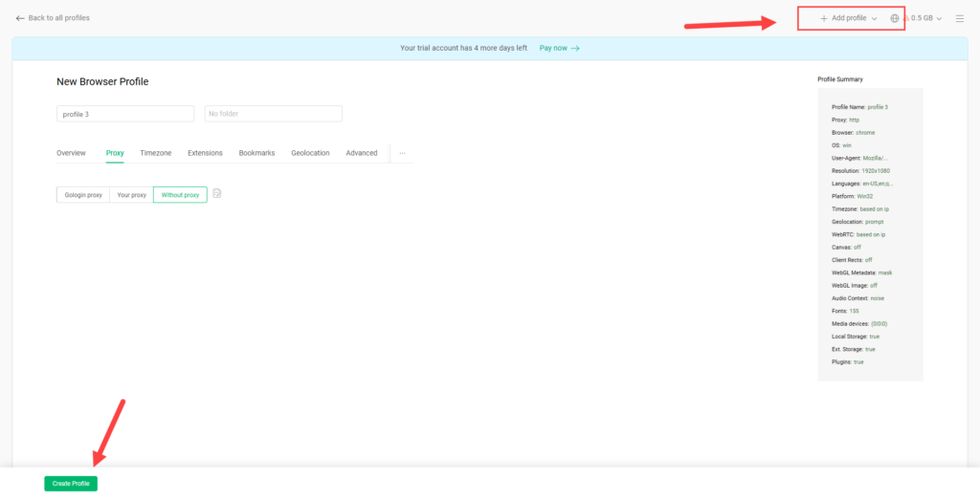Image resolution: width=980 pixels, height=501 pixels.
Task: Open the Geolocation tab
Action: point(310,153)
